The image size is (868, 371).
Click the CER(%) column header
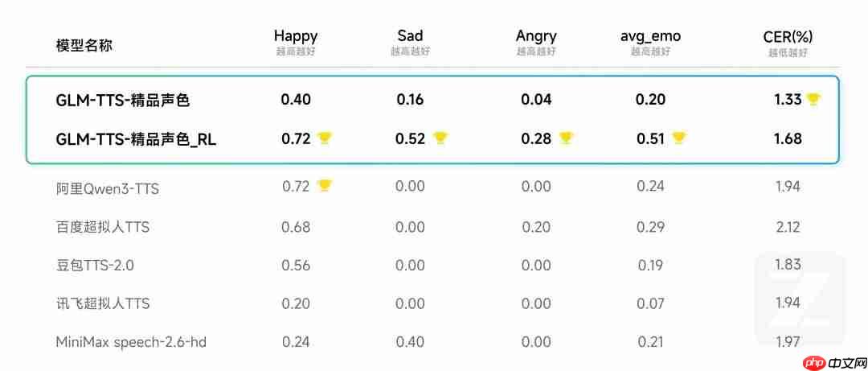point(788,36)
